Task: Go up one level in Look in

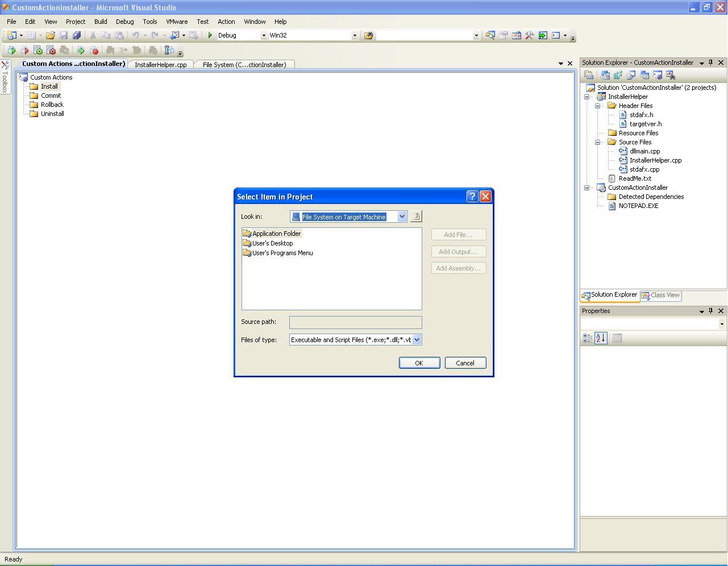Action: click(x=416, y=217)
